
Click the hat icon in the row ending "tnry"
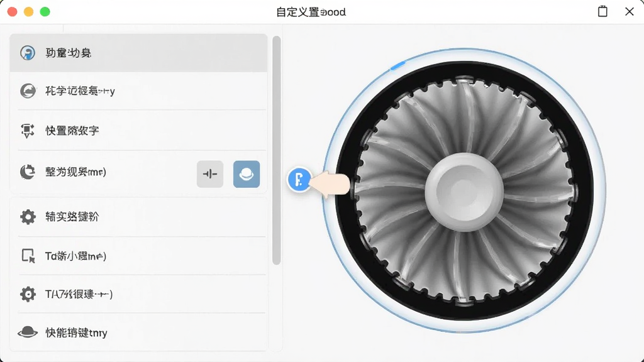point(28,332)
